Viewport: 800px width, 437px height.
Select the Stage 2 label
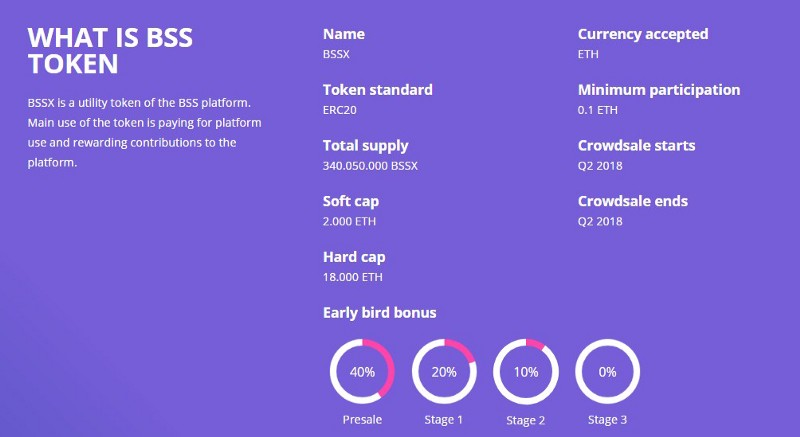click(x=526, y=420)
